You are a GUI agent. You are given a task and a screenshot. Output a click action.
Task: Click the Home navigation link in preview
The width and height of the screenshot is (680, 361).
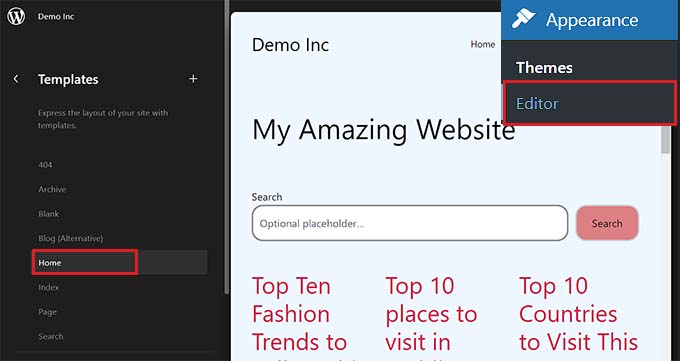(x=483, y=44)
